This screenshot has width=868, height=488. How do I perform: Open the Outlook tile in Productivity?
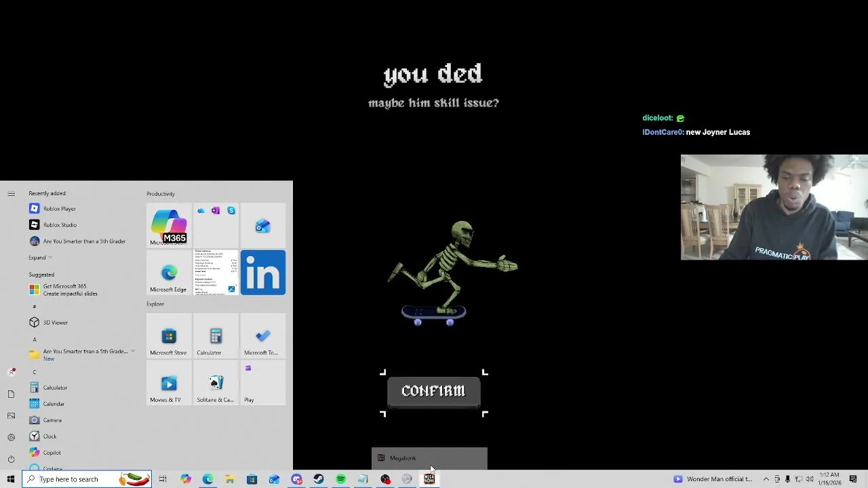click(x=263, y=226)
